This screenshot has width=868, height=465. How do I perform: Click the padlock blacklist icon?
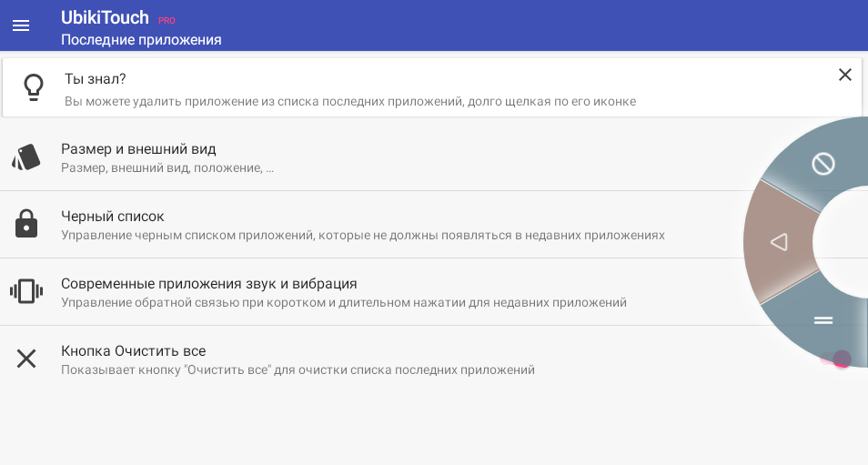click(26, 224)
